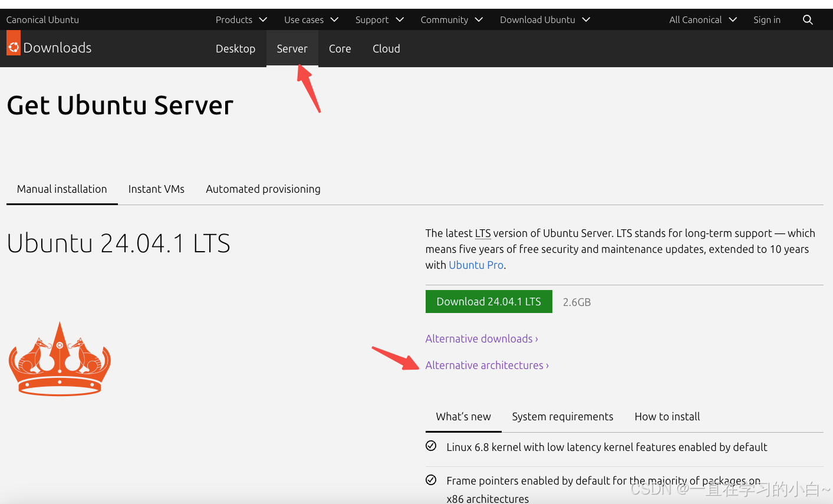This screenshot has height=504, width=833.
Task: Click the 2.6GB file size text
Action: 577,302
